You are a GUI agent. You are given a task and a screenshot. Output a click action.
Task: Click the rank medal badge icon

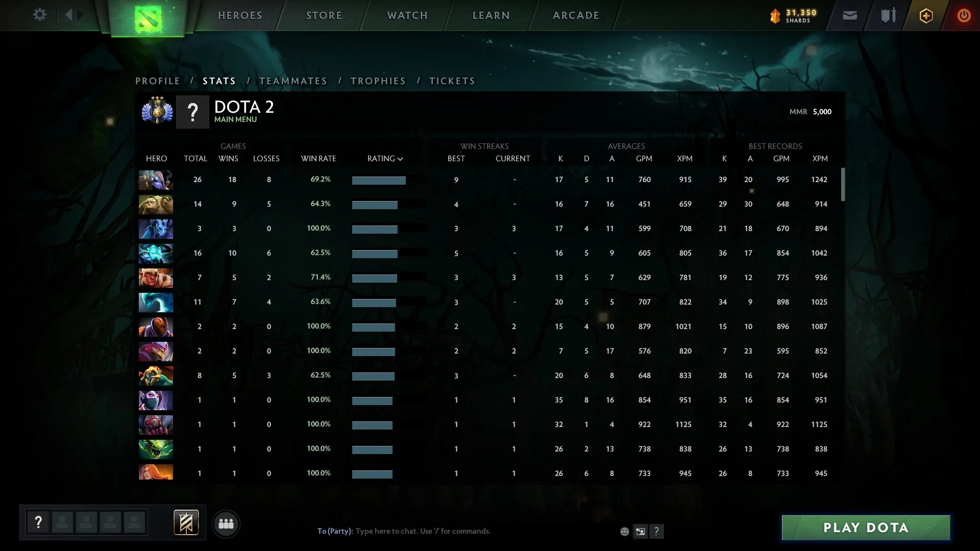point(157,110)
